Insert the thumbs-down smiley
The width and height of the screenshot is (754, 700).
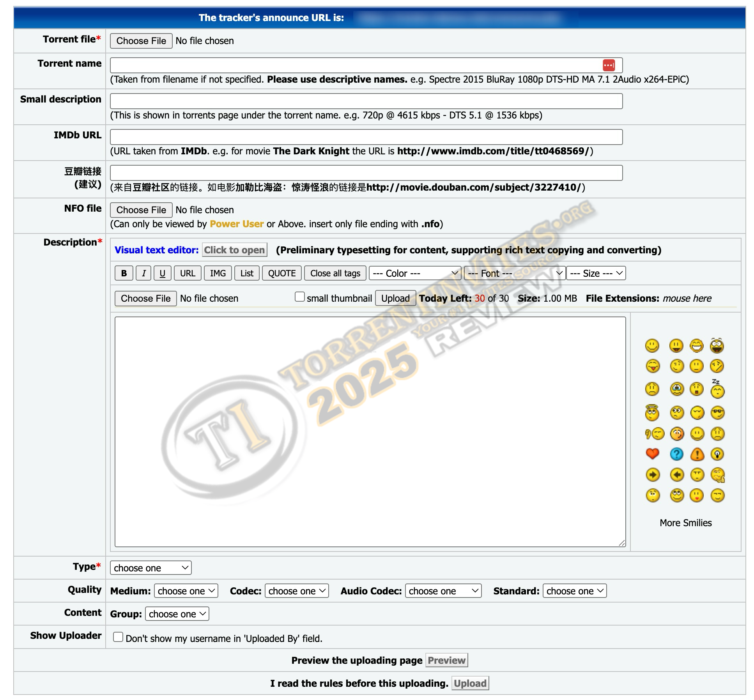tap(655, 434)
